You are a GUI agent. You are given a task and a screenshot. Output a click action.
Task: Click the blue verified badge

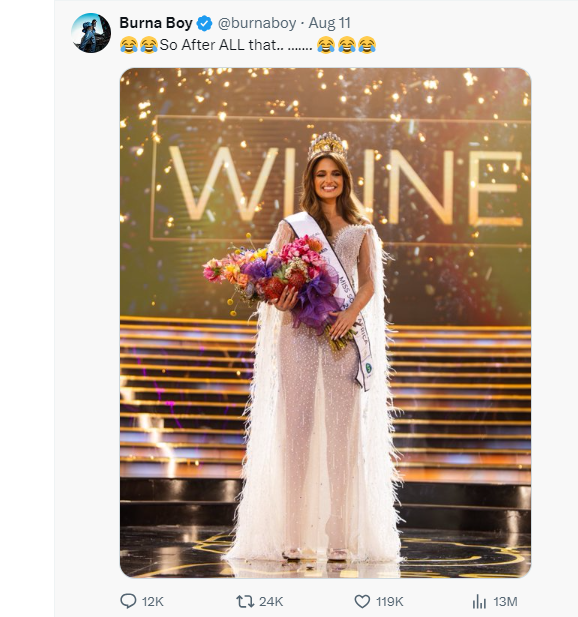point(204,23)
